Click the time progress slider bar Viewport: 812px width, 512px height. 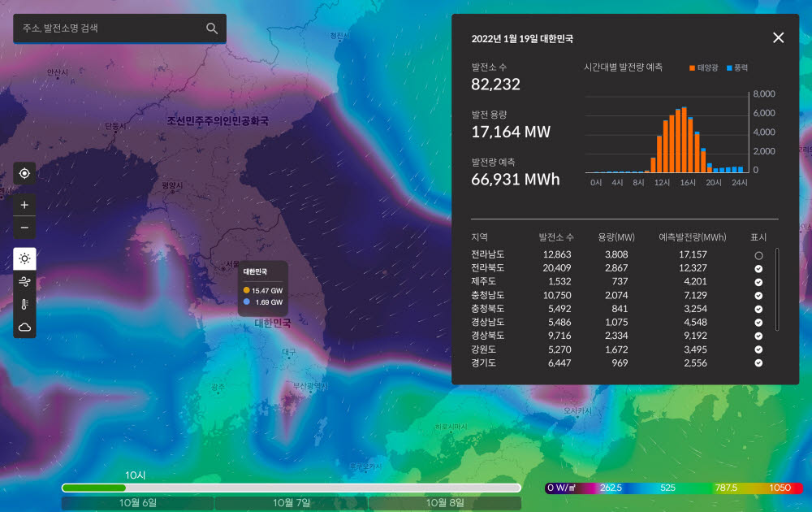[x=291, y=488]
